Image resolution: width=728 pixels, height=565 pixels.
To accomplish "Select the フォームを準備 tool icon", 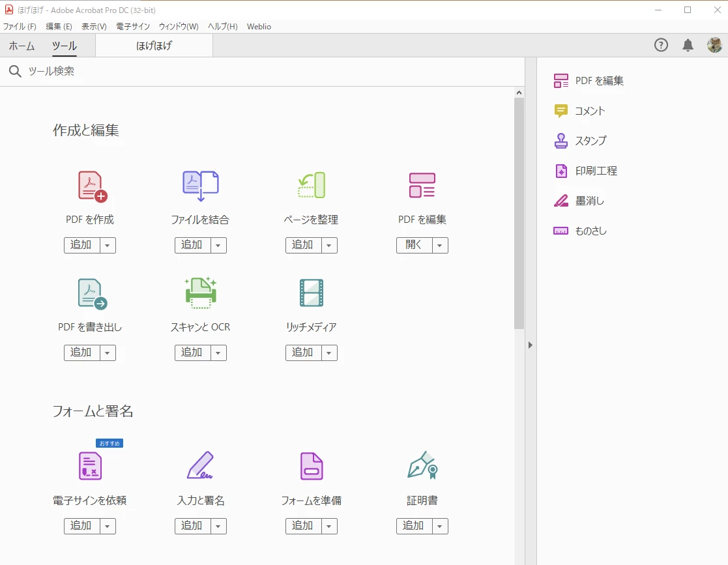I will point(311,466).
